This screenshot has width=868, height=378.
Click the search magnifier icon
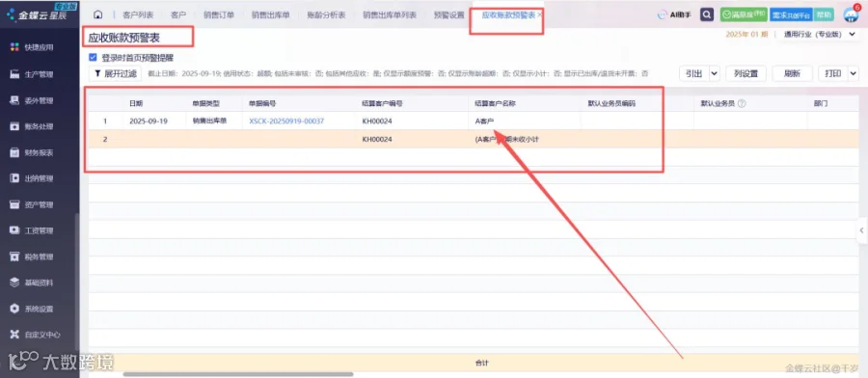(x=707, y=14)
